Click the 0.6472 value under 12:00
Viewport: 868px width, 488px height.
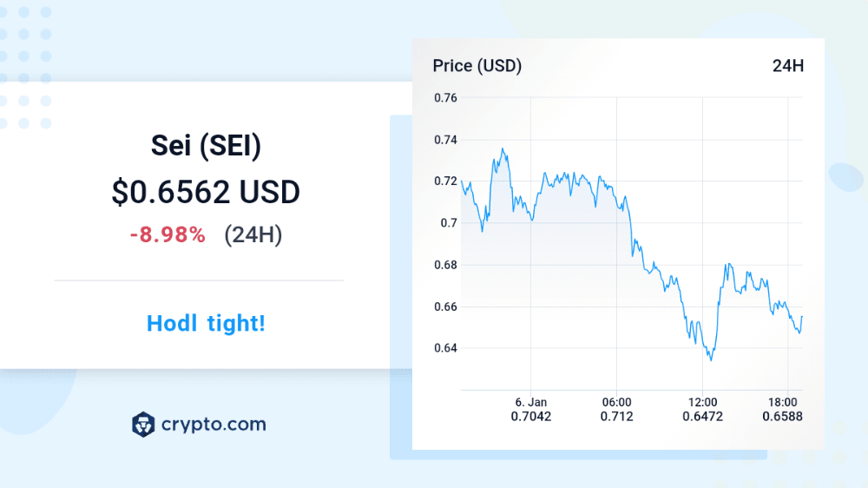(x=702, y=417)
